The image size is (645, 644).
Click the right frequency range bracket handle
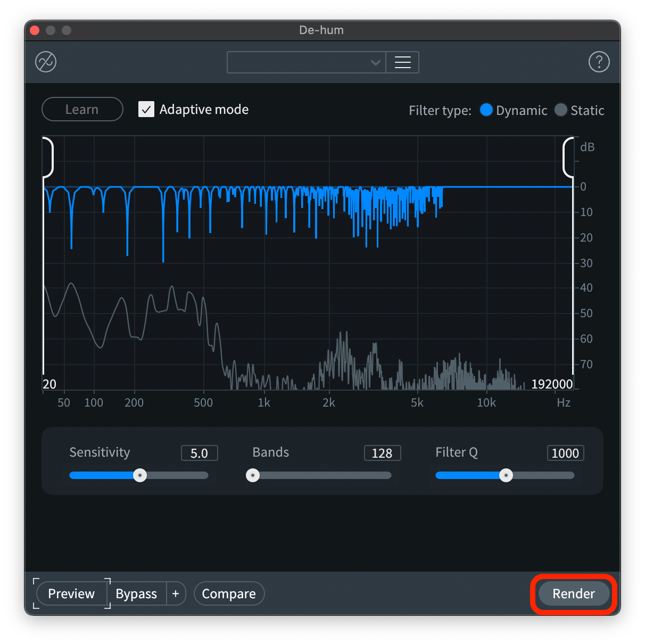(x=568, y=158)
